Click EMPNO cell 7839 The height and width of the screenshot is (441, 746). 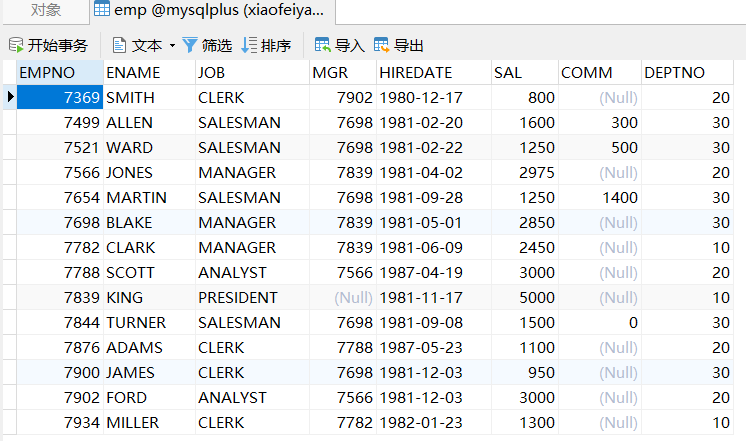(x=60, y=297)
